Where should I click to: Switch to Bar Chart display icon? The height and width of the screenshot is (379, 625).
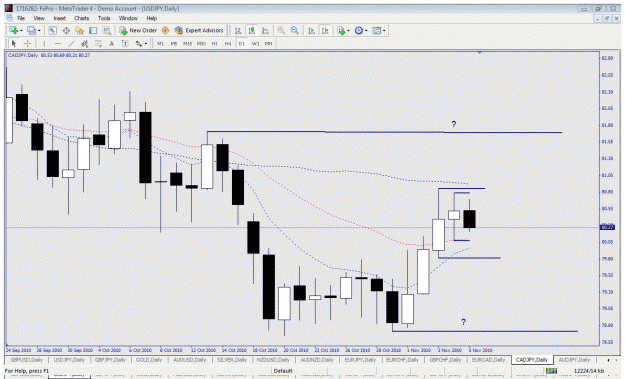(x=238, y=30)
